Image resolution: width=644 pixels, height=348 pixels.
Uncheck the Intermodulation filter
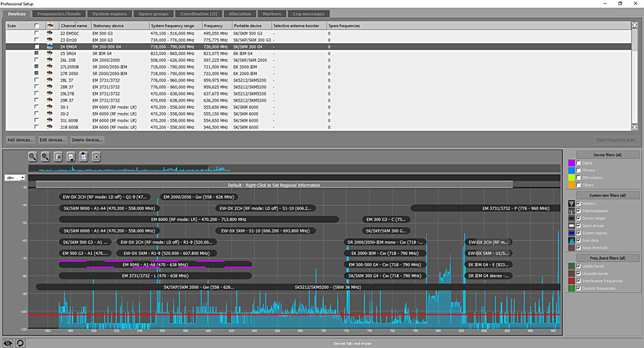[579, 211]
